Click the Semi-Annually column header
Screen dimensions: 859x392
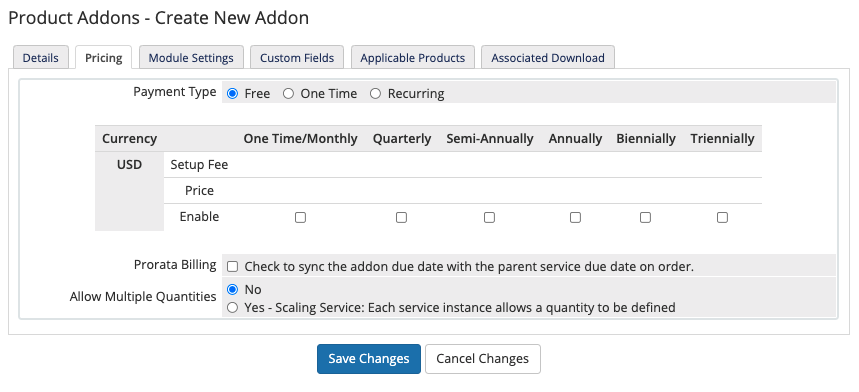pos(490,139)
